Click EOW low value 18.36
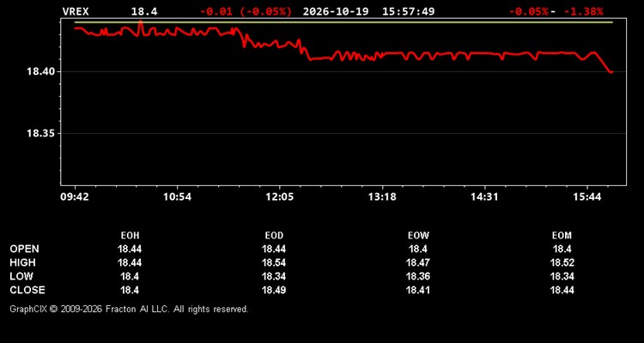 [x=418, y=276]
